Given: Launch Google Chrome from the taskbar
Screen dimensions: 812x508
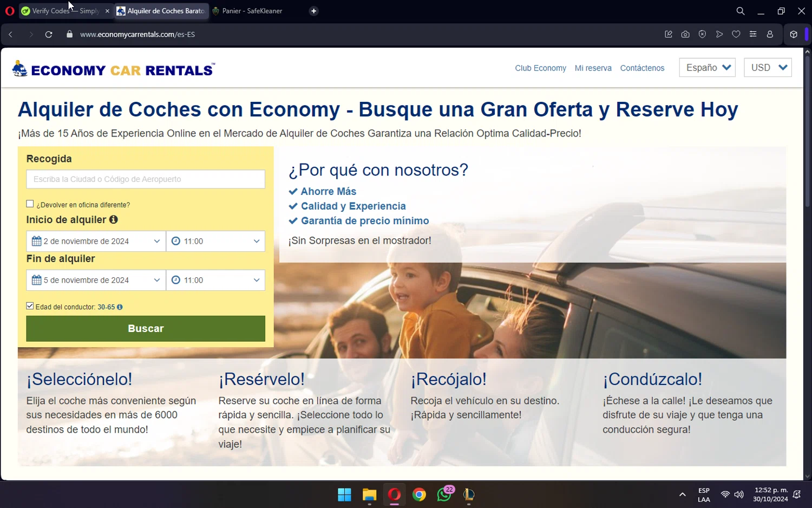Looking at the screenshot, I should click(419, 494).
